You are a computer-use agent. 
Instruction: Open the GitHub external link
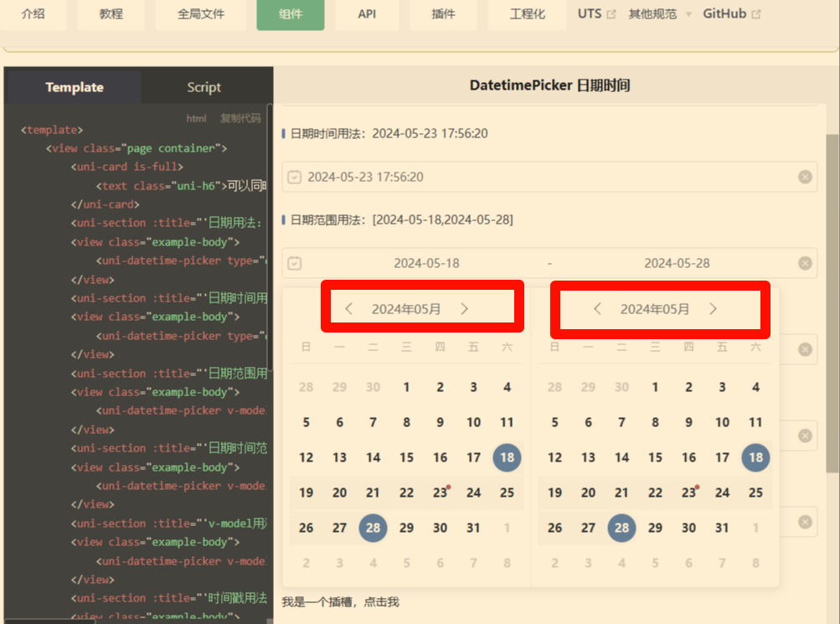[x=731, y=14]
